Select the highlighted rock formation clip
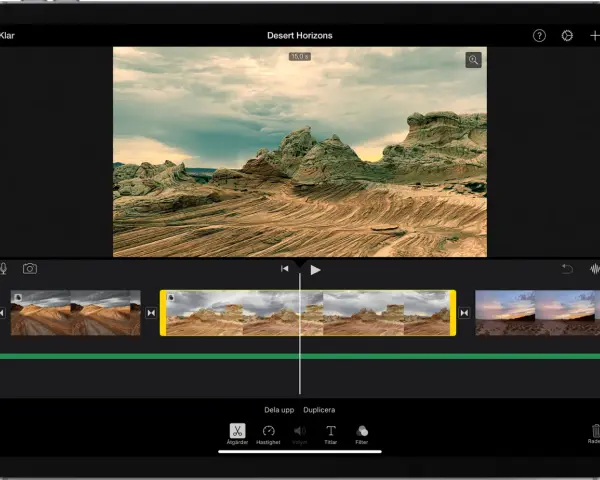The image size is (600, 480). (308, 313)
